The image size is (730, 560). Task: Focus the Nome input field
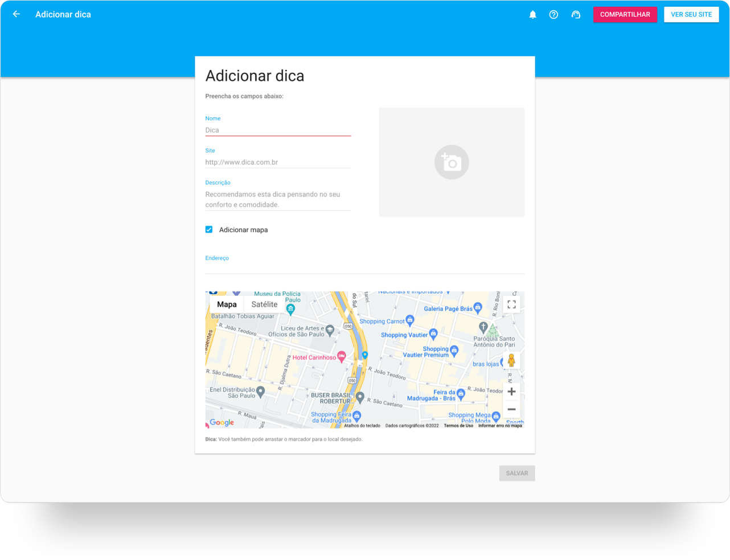[x=278, y=130]
